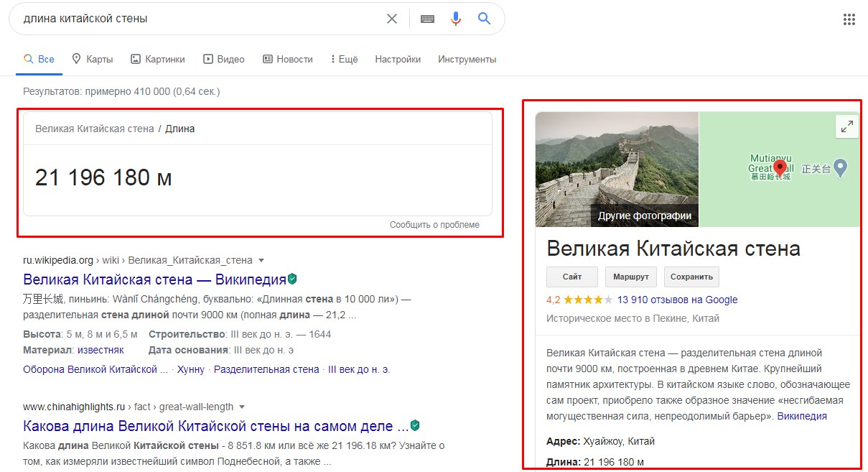Open the Маршрут button for the Great Wall
This screenshot has width=868, height=472.
pyautogui.click(x=630, y=277)
